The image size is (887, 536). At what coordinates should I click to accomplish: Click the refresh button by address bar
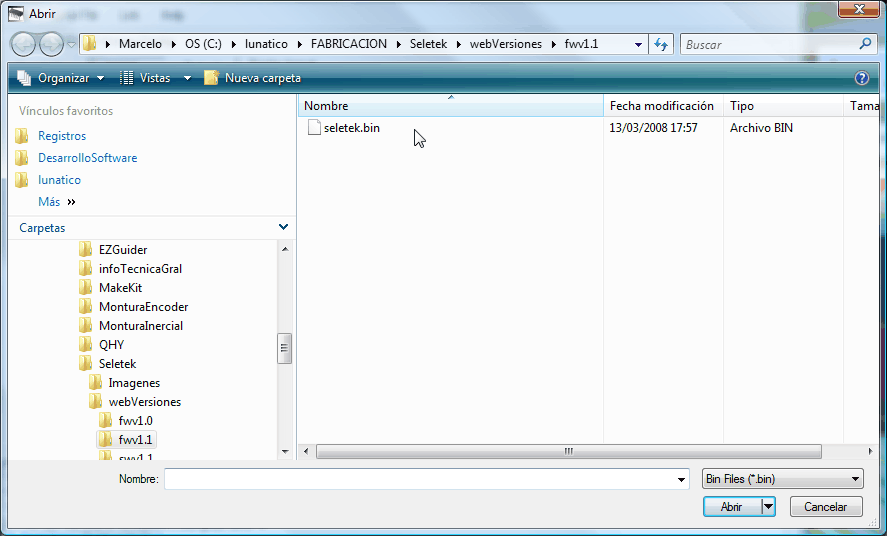661,44
